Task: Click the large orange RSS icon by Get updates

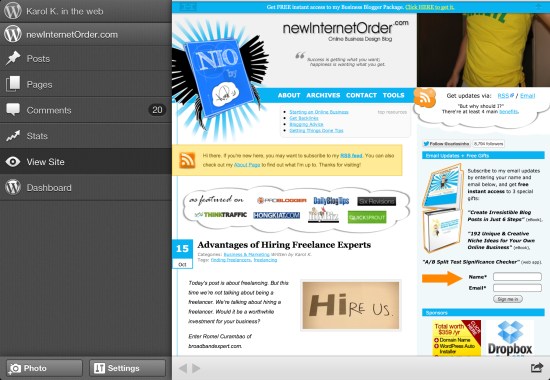Action: [425, 98]
